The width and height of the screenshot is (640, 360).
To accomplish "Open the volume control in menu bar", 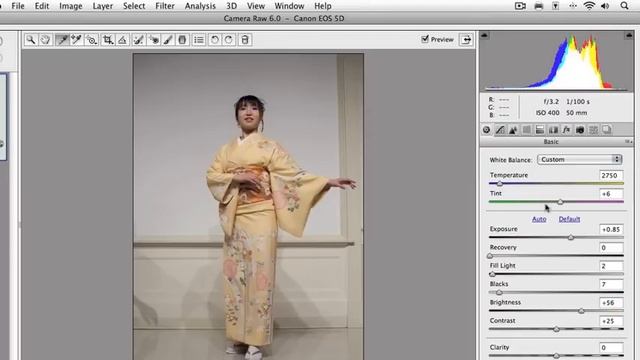I will point(605,6).
